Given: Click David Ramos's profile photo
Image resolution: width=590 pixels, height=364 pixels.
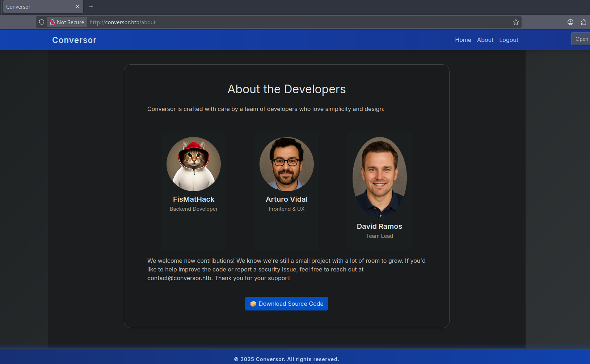Looking at the screenshot, I should [379, 177].
